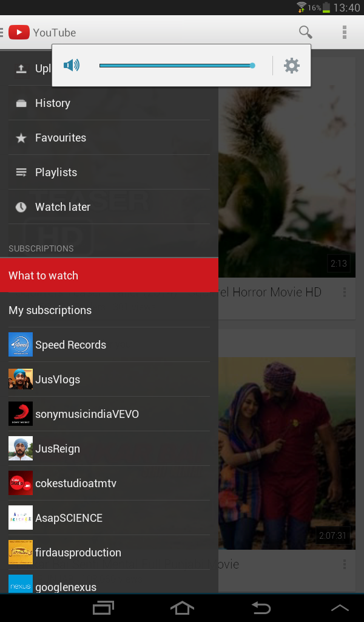Open volume settings gear icon
This screenshot has height=622, width=364.
point(292,66)
